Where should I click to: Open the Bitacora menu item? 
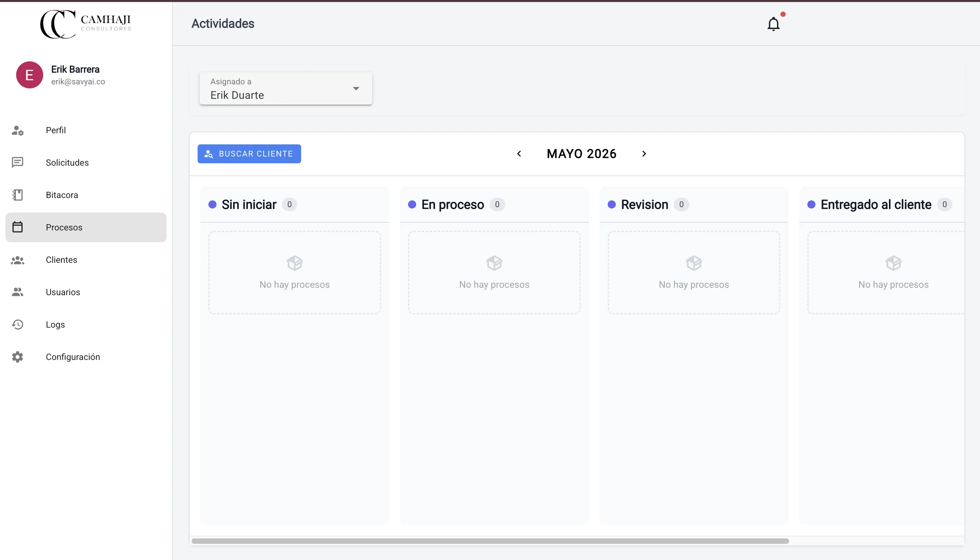tap(86, 195)
